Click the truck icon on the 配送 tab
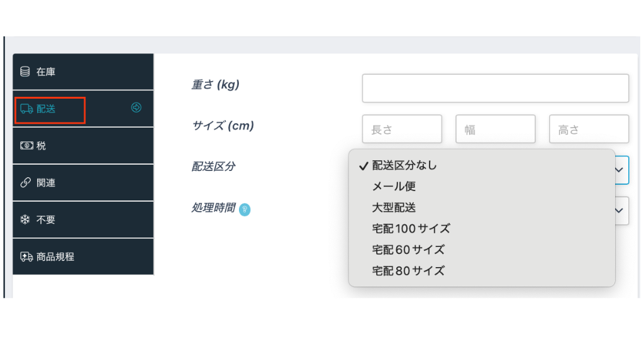644x362 pixels. pyautogui.click(x=25, y=108)
